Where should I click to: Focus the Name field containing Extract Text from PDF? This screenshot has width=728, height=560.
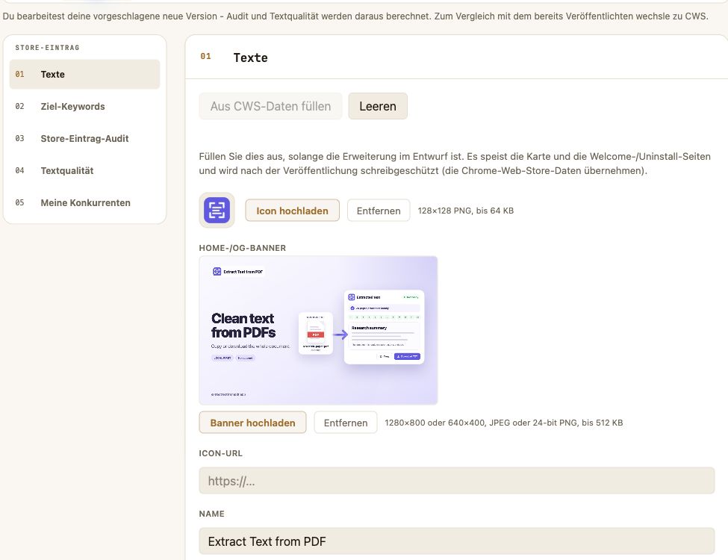point(457,541)
